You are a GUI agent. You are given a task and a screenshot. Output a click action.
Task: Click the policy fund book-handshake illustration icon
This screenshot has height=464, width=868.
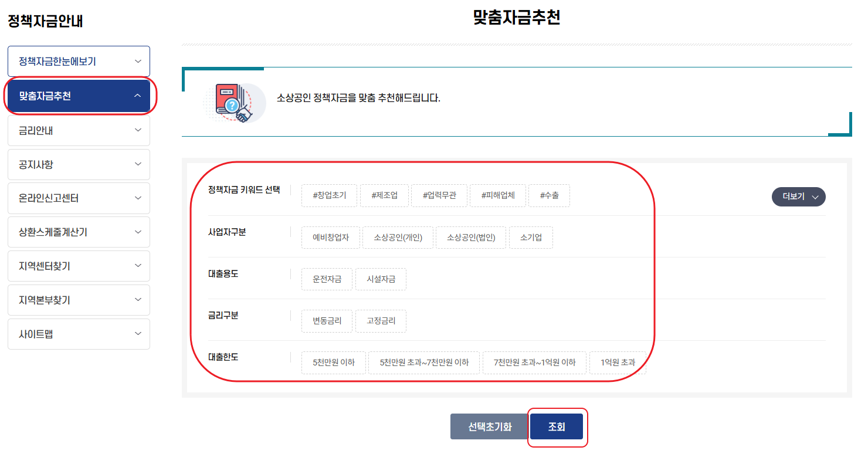pos(234,103)
